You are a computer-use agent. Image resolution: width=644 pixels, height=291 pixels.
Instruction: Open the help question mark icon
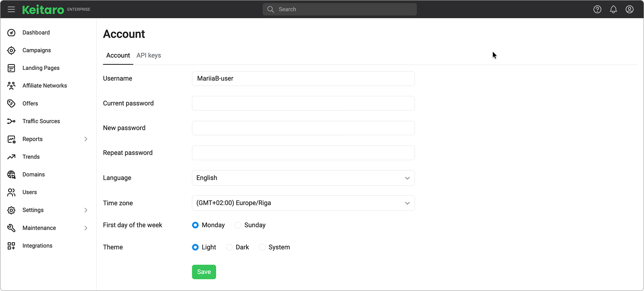click(x=597, y=9)
